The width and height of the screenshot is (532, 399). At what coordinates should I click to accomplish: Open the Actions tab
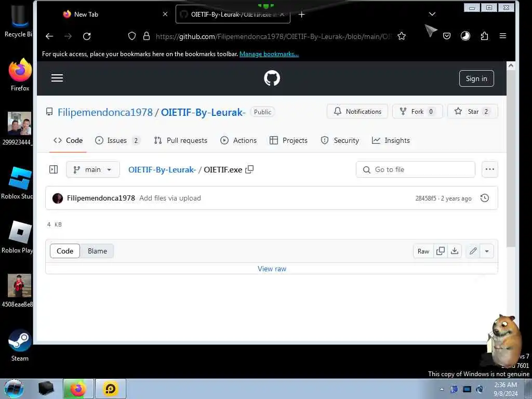tap(238, 140)
